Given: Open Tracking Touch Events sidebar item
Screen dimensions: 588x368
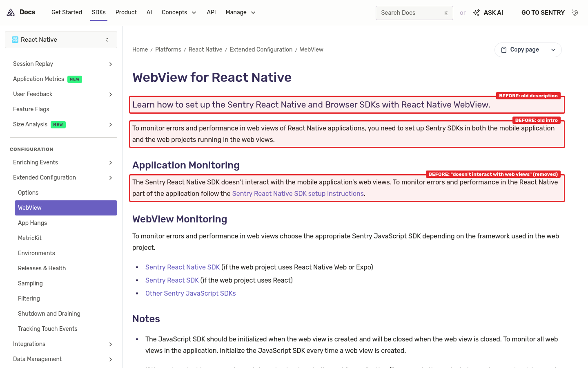Looking at the screenshot, I should [x=47, y=329].
